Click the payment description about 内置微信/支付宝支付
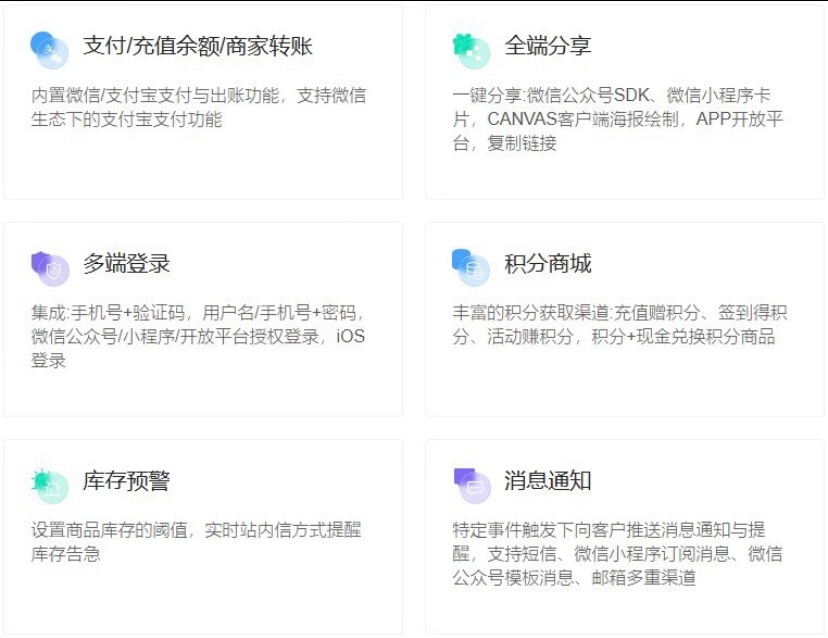The image size is (828, 638). [198, 108]
